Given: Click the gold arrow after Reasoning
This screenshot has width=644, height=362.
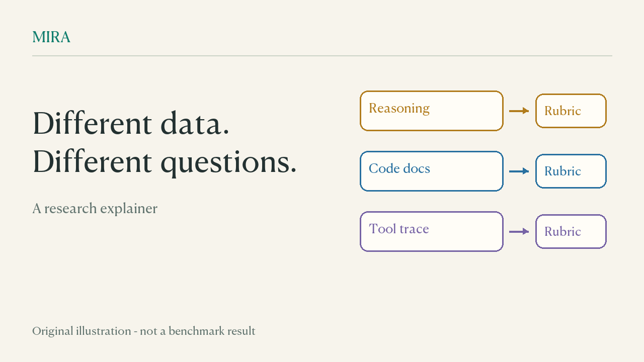Looking at the screenshot, I should point(519,111).
